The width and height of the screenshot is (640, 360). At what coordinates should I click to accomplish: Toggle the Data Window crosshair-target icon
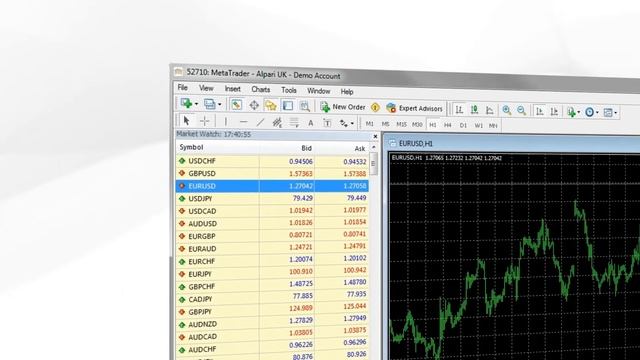[254, 105]
